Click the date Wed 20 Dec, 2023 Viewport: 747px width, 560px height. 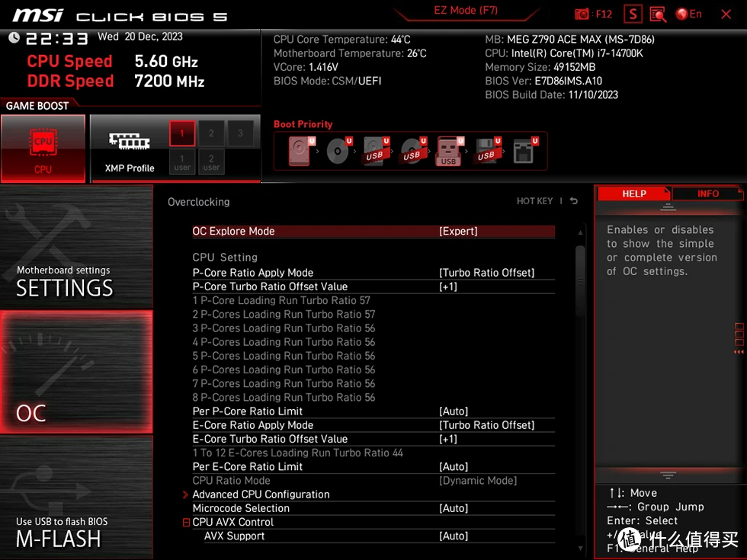(140, 37)
